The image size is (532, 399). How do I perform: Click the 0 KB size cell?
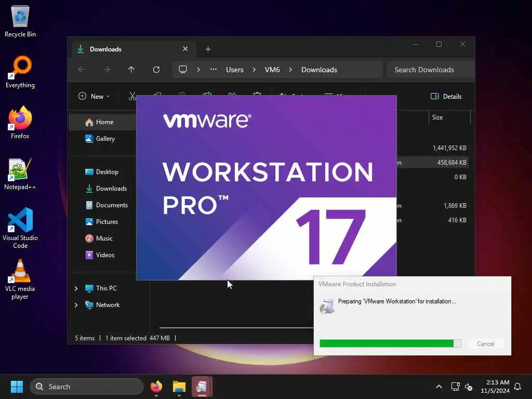point(460,177)
